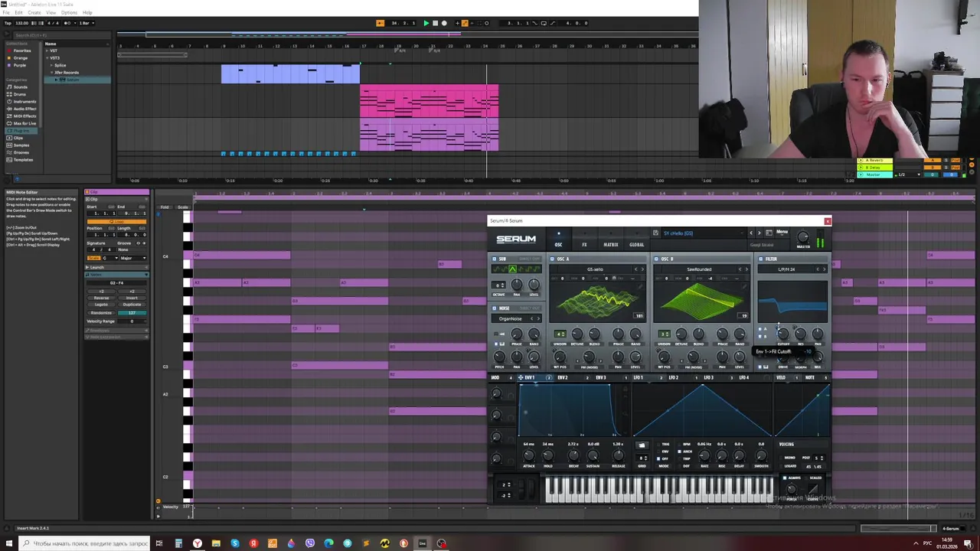The height and width of the screenshot is (551, 980).
Task: Select the Orange collection
Action: point(21,58)
